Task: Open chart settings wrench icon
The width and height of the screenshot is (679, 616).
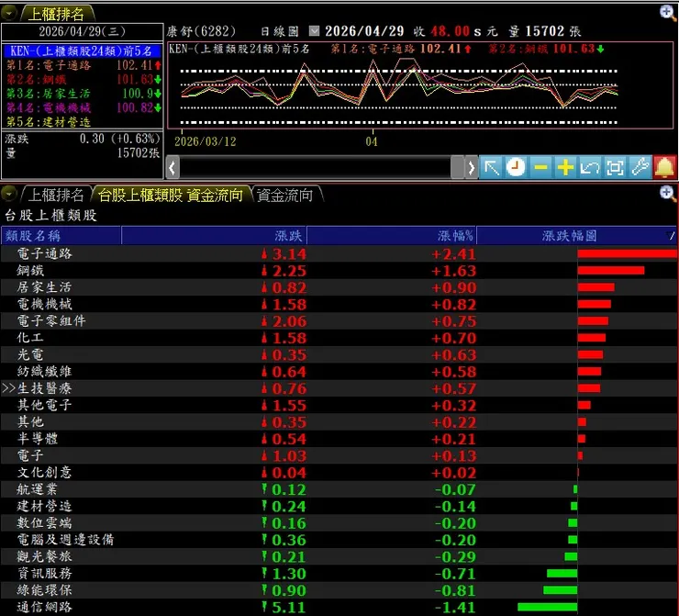Action: [x=640, y=167]
